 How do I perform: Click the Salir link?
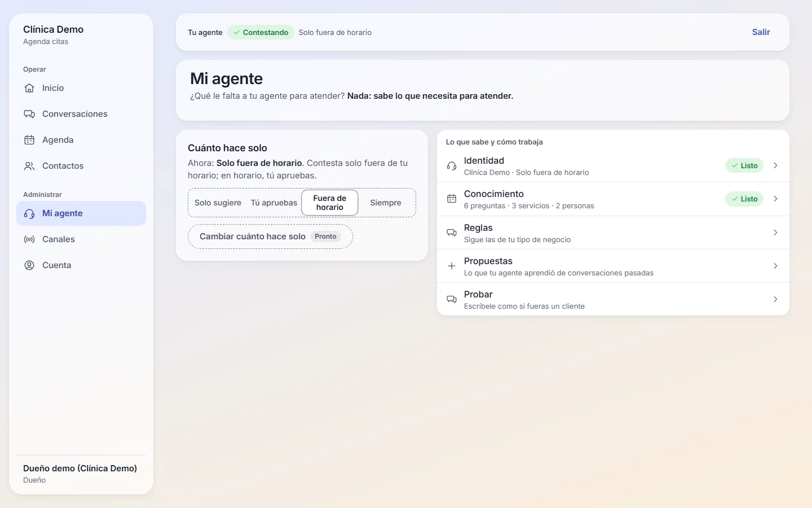tap(761, 32)
